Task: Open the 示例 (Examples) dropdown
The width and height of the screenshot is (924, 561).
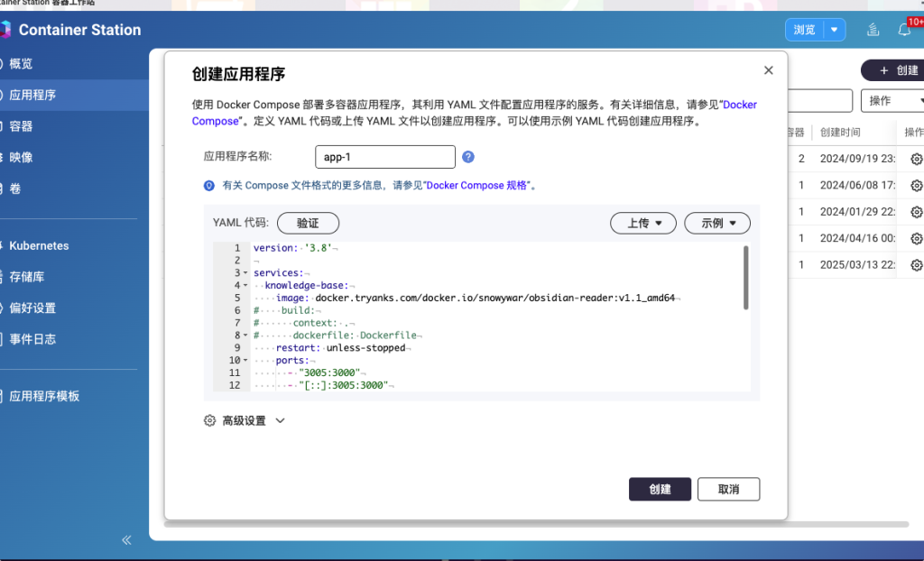Action: point(716,223)
